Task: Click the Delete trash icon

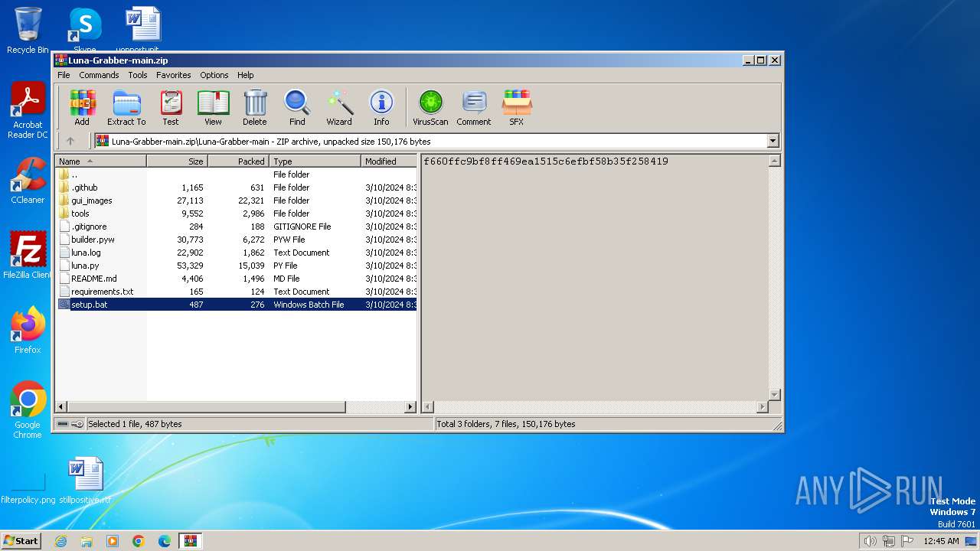Action: [255, 107]
